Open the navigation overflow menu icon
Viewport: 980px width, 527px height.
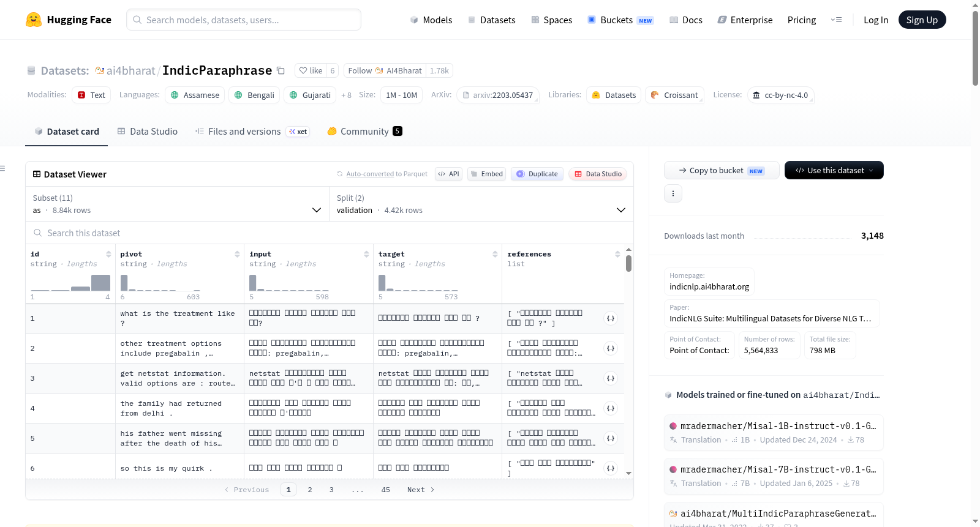[x=836, y=20]
